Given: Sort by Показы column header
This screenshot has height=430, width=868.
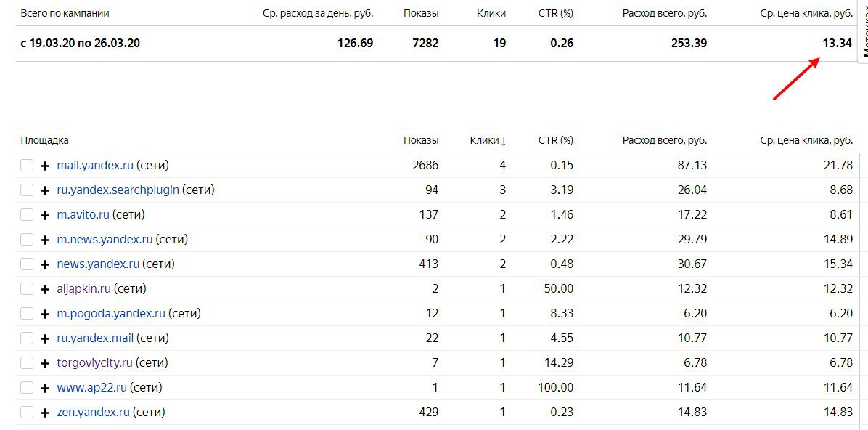Looking at the screenshot, I should [x=421, y=140].
